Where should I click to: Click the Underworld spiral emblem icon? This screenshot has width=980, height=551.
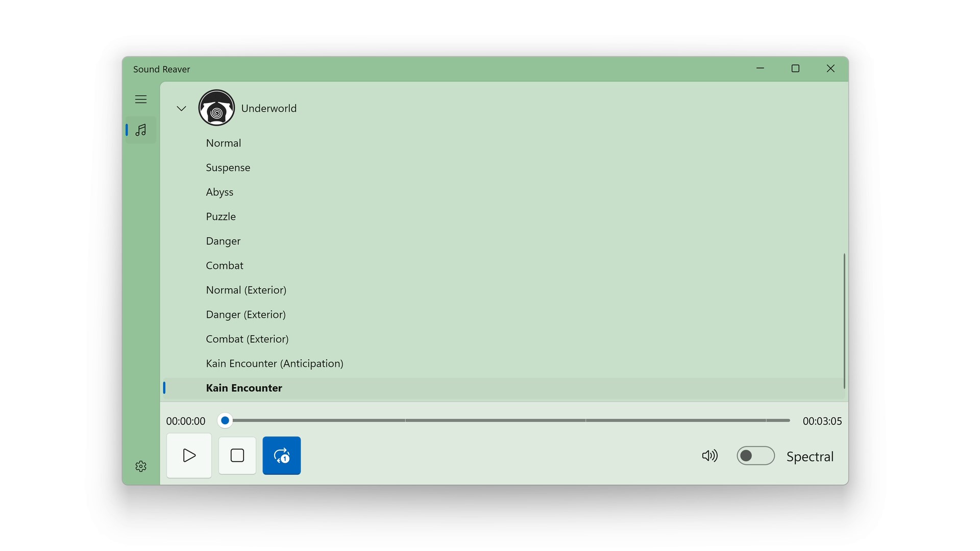pos(216,108)
